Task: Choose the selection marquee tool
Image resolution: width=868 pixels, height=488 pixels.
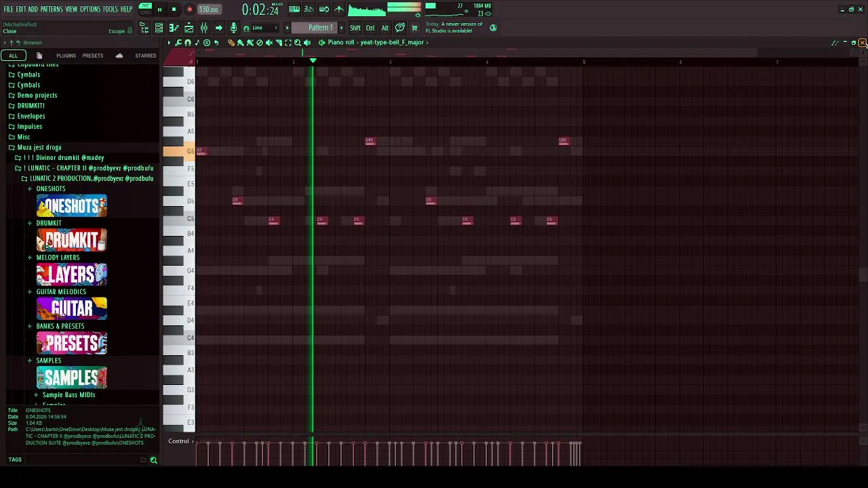Action: 288,43
